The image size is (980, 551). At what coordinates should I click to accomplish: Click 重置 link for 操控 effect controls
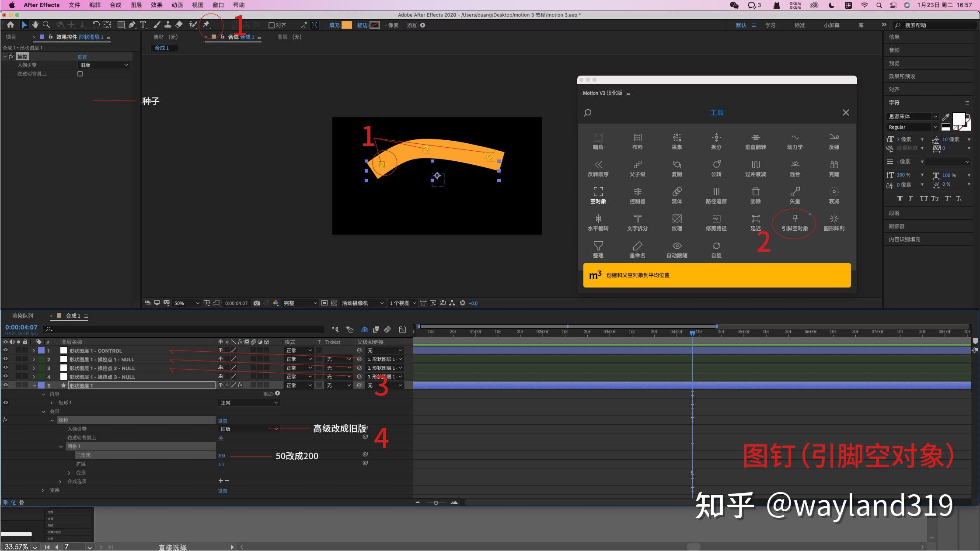pyautogui.click(x=82, y=57)
